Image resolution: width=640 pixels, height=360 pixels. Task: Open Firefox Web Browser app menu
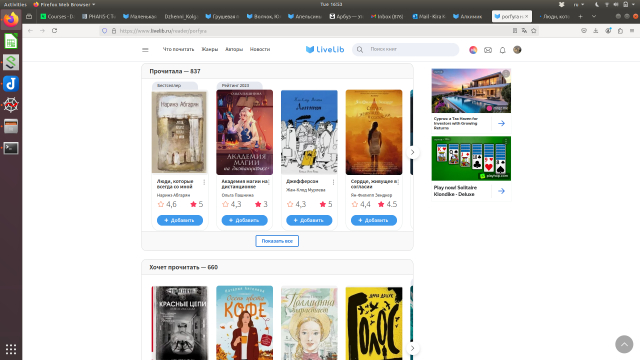[x=64, y=4]
